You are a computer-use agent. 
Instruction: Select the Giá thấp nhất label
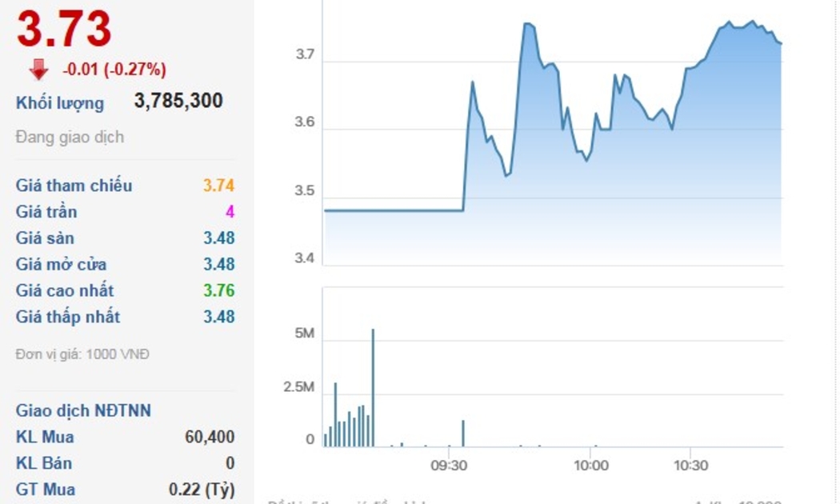68,317
